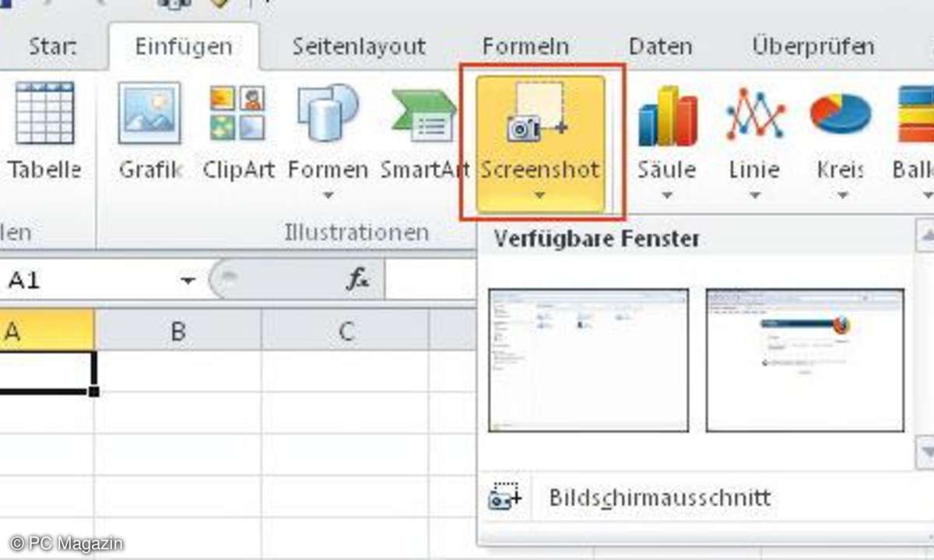Click the fx insert function button

357,280
